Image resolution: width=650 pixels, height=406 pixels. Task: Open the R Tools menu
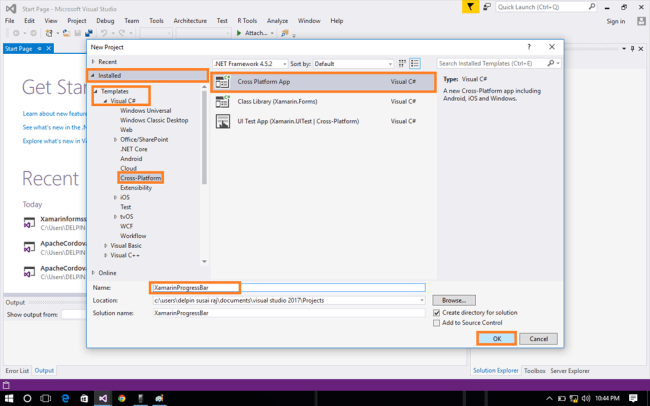[247, 21]
